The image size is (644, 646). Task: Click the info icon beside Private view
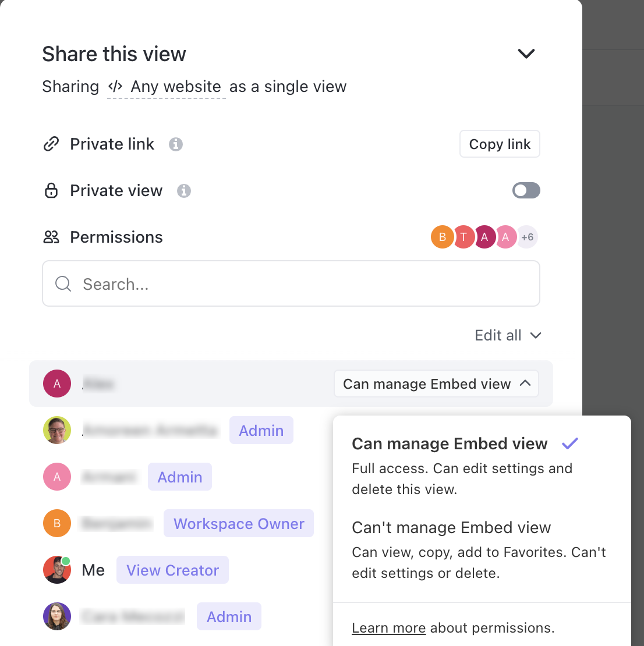click(184, 191)
